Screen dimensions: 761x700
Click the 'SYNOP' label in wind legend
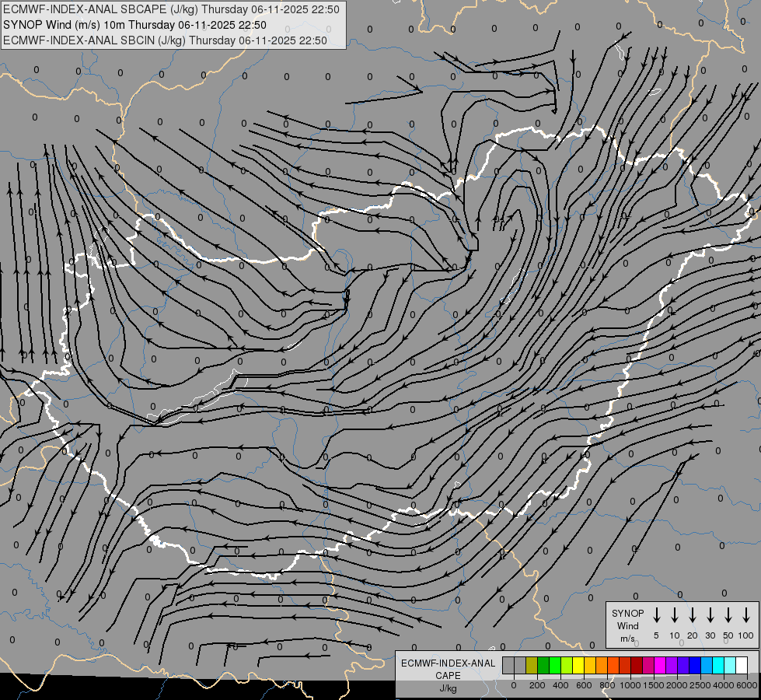click(627, 613)
